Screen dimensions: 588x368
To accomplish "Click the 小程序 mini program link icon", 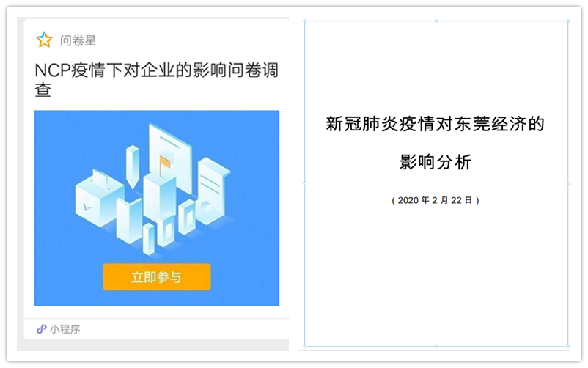I will tap(41, 329).
